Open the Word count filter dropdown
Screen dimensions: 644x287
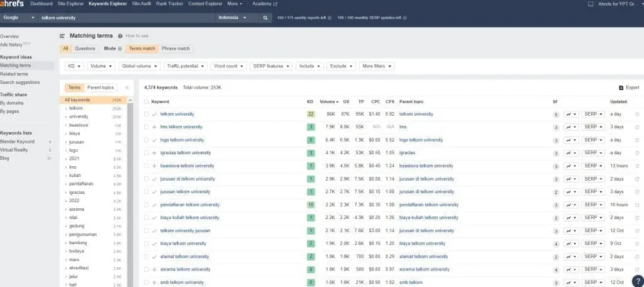coord(228,66)
